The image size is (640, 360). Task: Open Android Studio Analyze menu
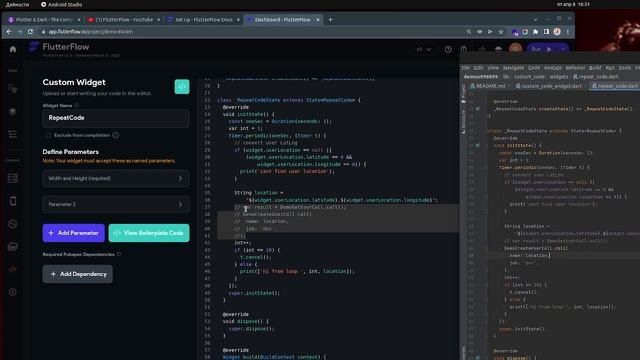[553, 68]
